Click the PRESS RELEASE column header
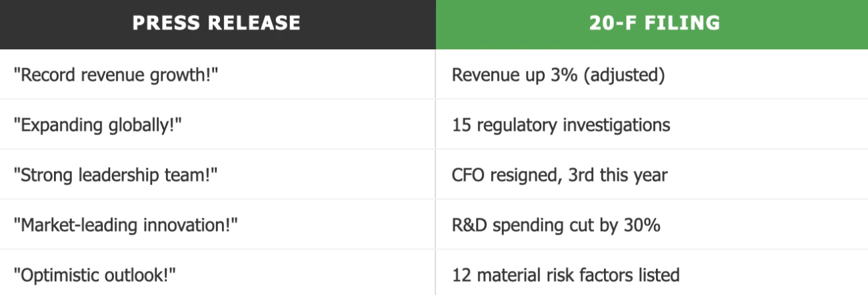The width and height of the screenshot is (868, 295). (x=217, y=23)
